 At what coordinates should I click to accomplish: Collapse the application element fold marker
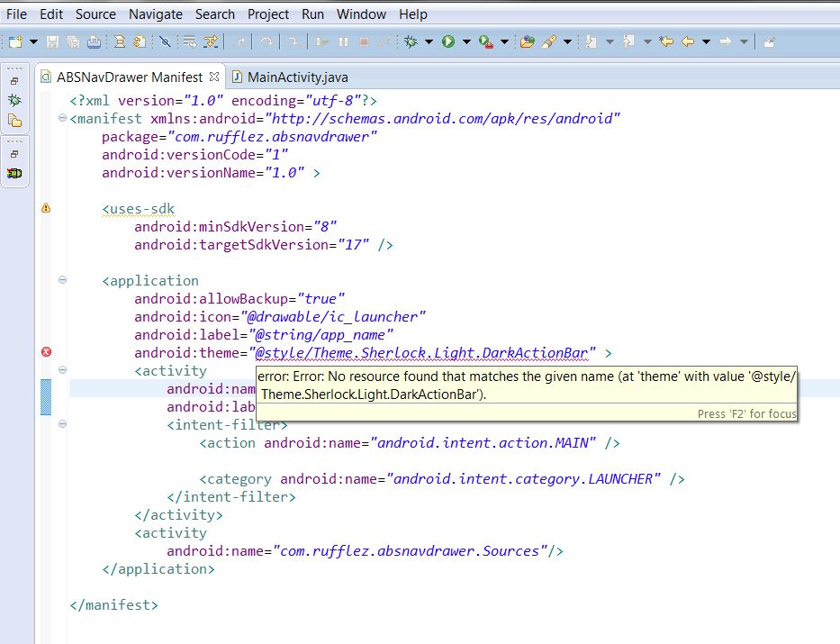coord(62,280)
